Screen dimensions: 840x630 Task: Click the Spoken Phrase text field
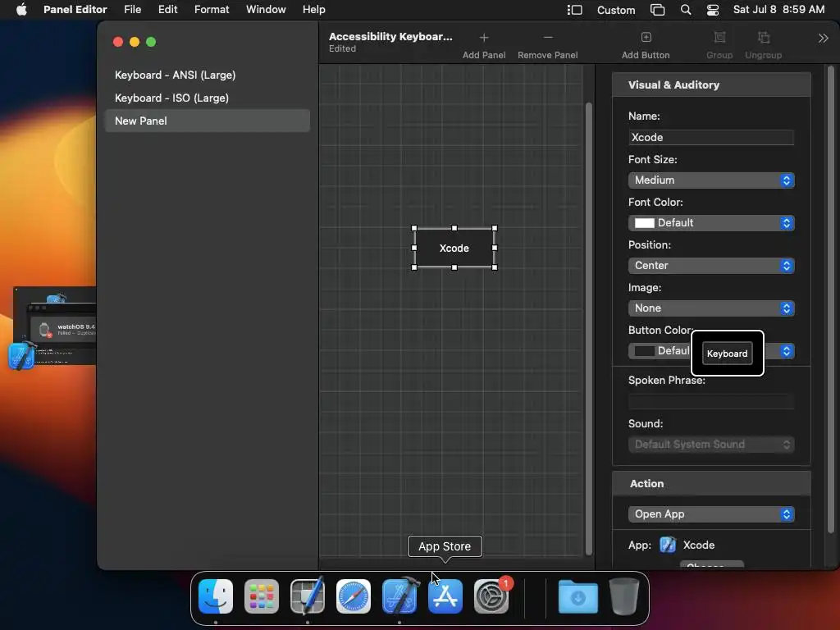tap(711, 401)
